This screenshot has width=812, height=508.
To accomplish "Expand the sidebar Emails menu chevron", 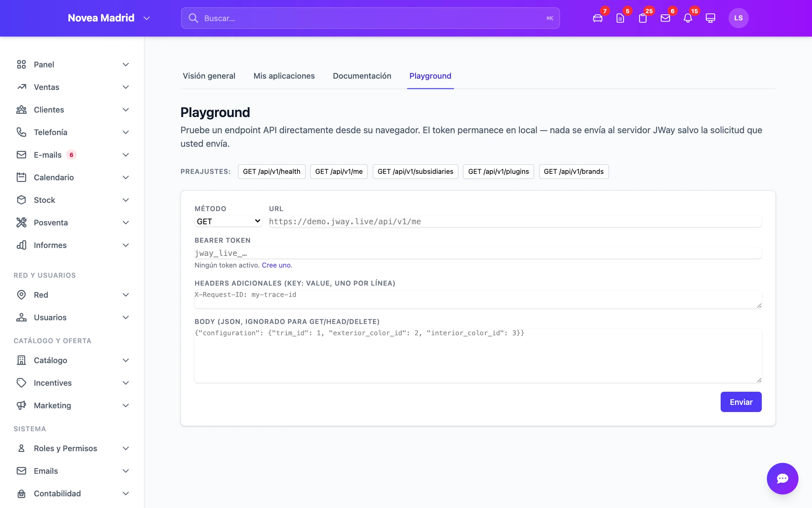I will point(126,471).
